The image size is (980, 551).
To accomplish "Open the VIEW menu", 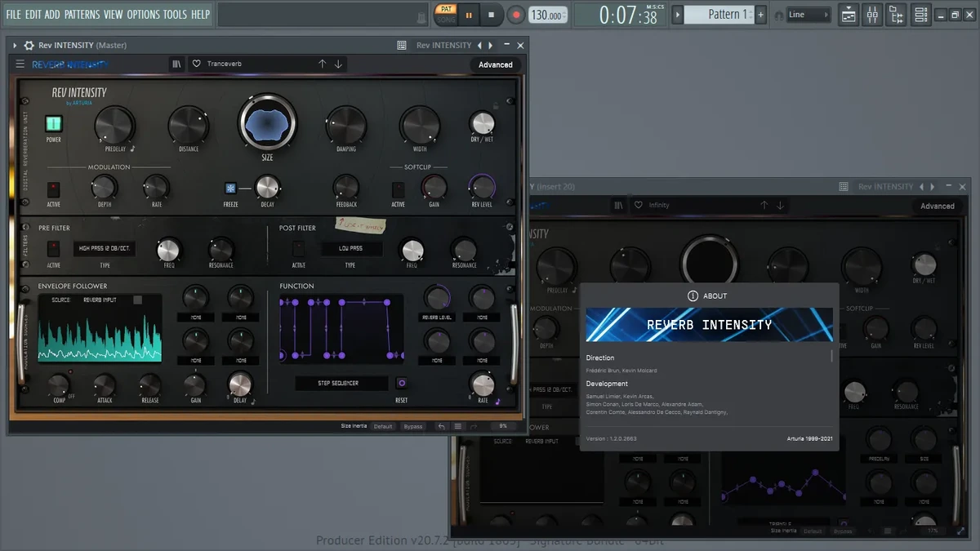I will (114, 14).
